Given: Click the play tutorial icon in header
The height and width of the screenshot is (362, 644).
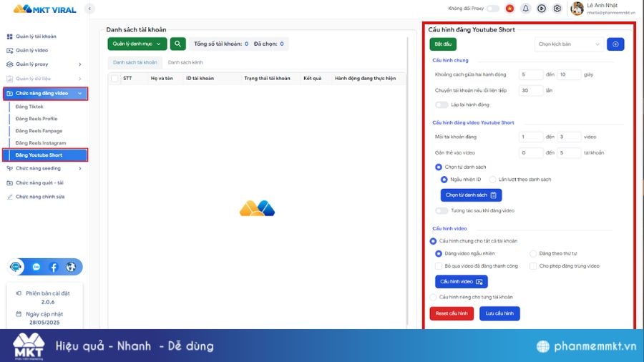Looking at the screenshot, I should point(542,8).
